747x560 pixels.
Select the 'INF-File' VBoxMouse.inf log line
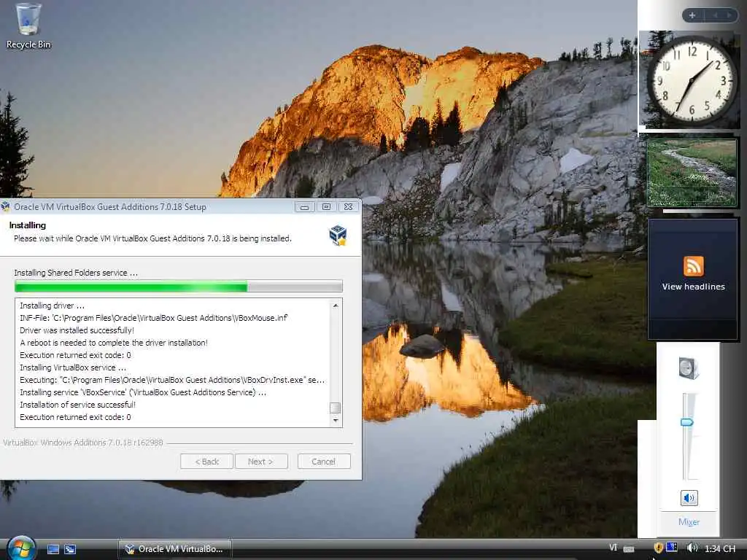click(154, 318)
